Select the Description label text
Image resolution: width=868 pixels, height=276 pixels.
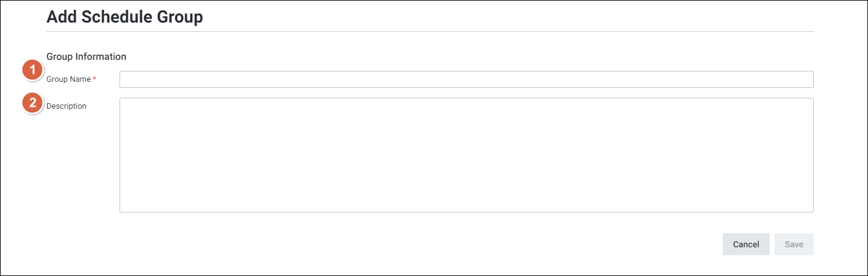coord(66,106)
